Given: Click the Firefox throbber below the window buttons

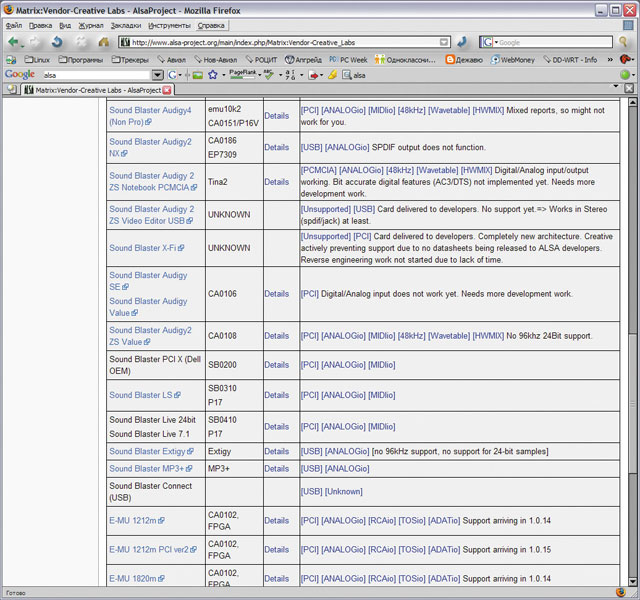Looking at the screenshot, I should pyautogui.click(x=628, y=25).
